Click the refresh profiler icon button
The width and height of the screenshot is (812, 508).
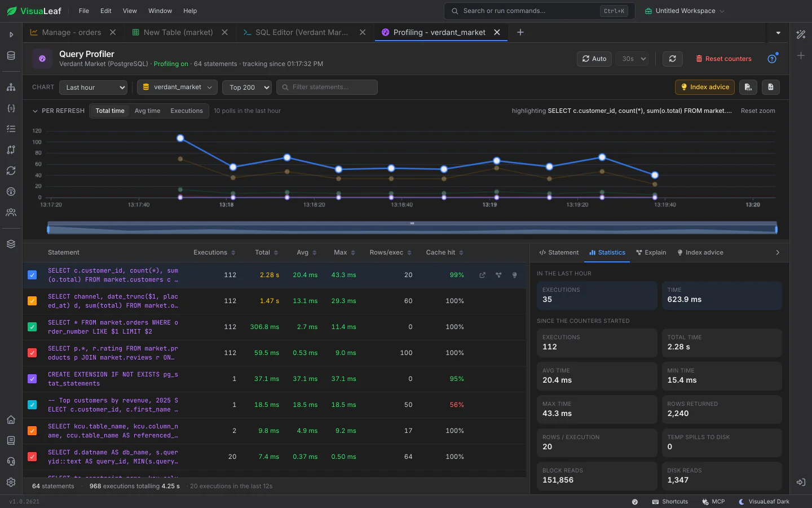(x=672, y=59)
